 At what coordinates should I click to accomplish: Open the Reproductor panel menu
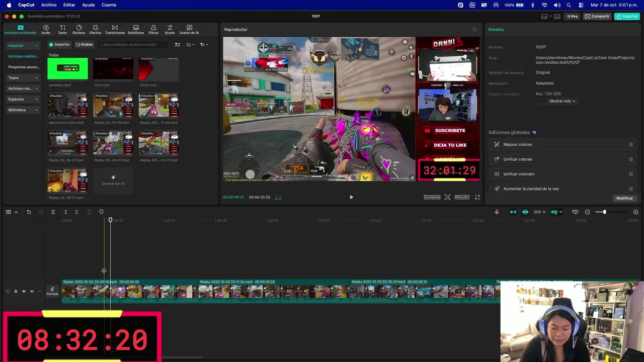pos(474,30)
